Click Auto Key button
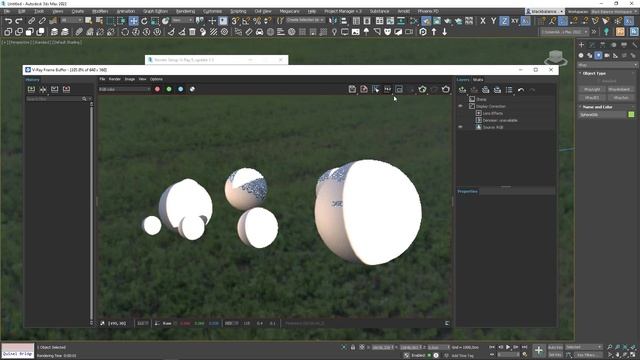 click(555, 347)
